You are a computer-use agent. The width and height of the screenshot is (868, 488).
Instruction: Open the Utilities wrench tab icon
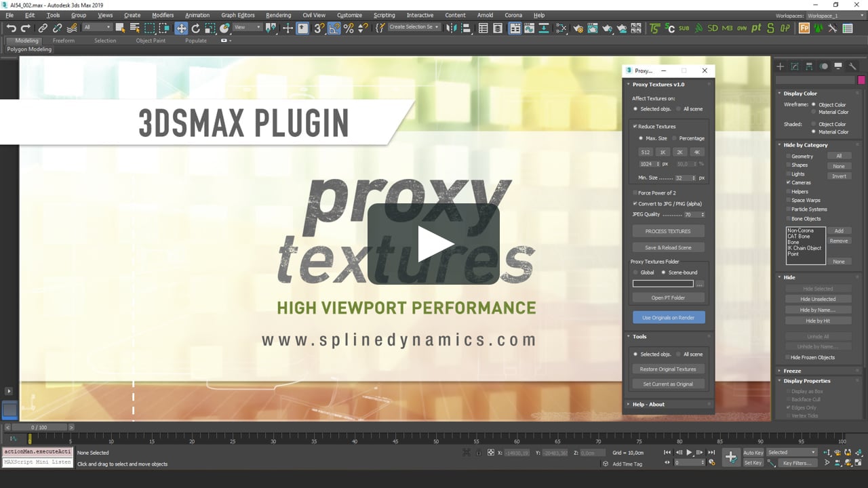[853, 66]
